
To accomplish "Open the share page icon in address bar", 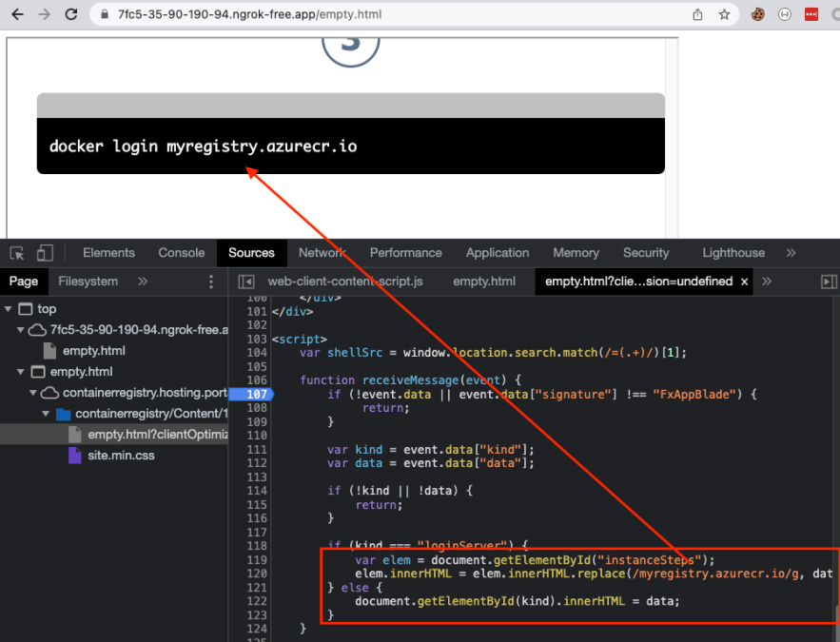I will (x=697, y=14).
